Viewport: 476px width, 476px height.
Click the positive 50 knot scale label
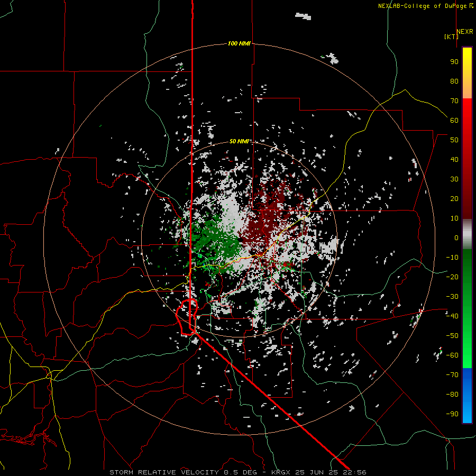click(x=454, y=140)
